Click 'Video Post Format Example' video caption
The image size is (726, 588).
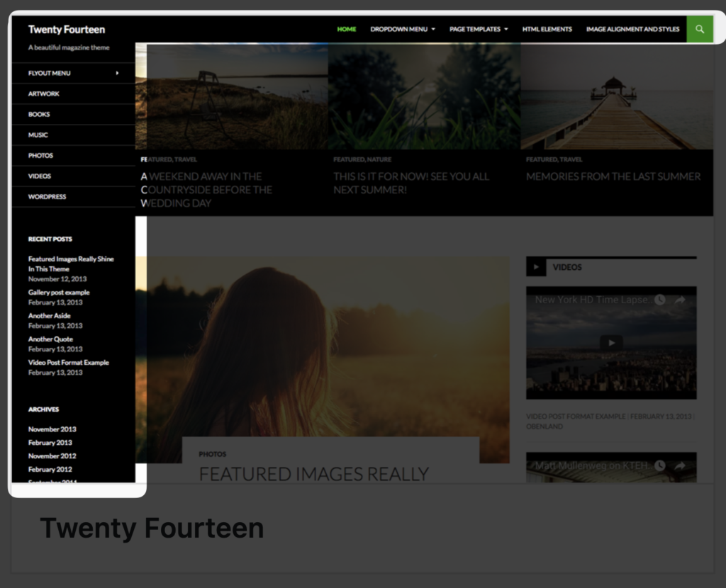point(576,417)
